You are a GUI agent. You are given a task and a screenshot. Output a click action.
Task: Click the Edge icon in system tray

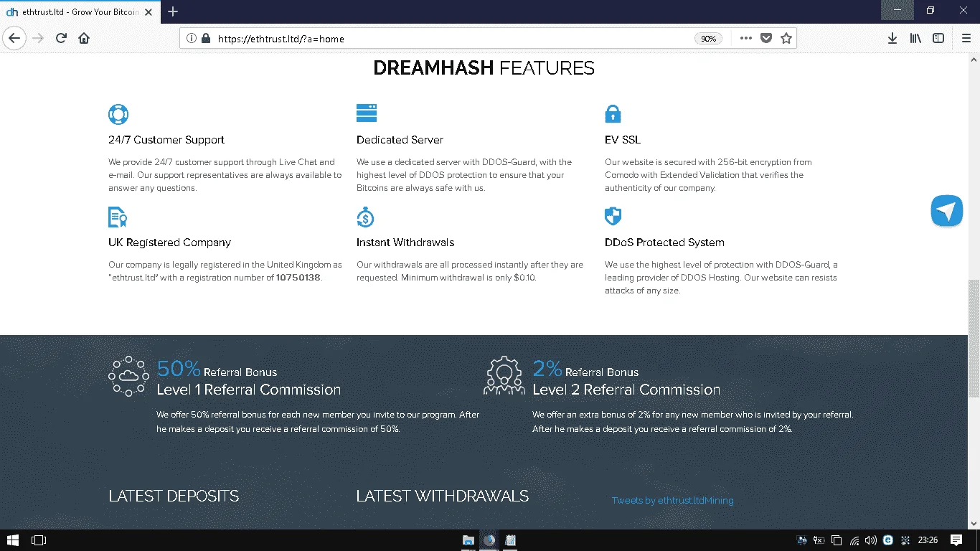887,540
